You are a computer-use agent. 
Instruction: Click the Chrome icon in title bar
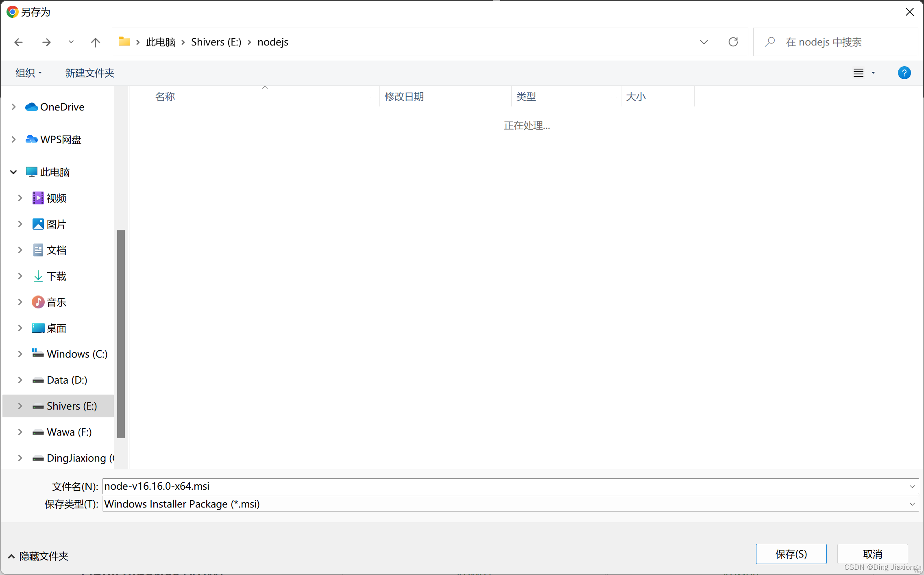tap(12, 12)
